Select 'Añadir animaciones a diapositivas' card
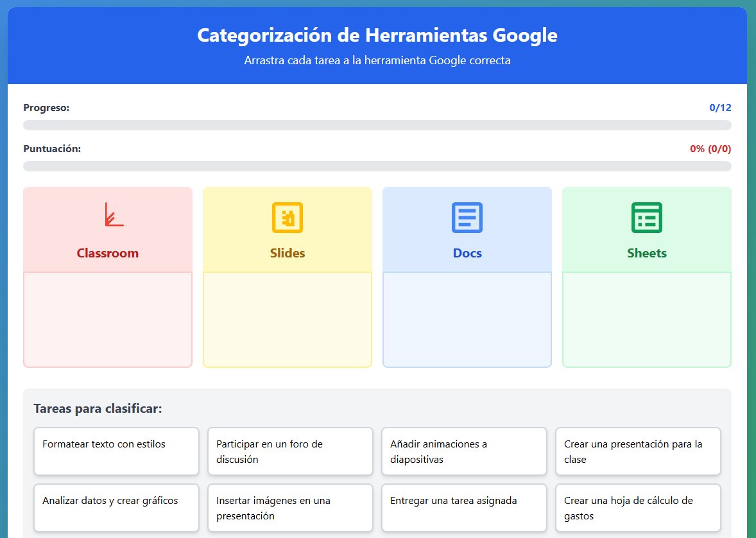The height and width of the screenshot is (538, 756). pos(464,451)
